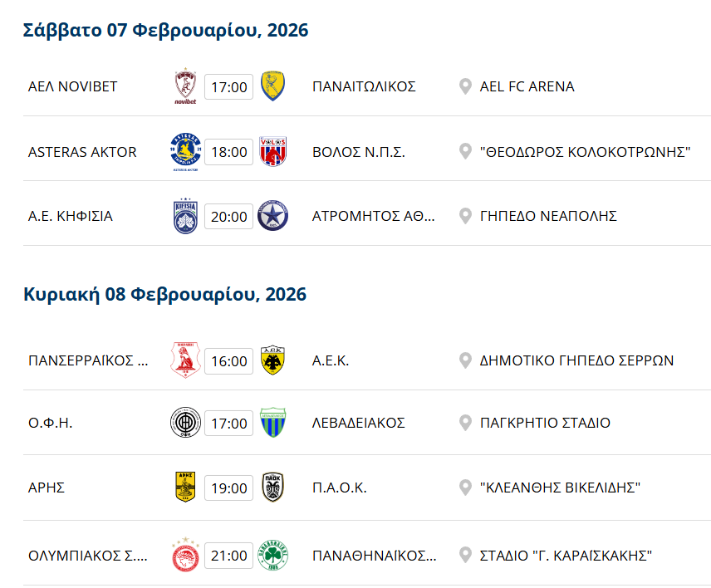Click the Panserraikos red lion crest

[185, 360]
